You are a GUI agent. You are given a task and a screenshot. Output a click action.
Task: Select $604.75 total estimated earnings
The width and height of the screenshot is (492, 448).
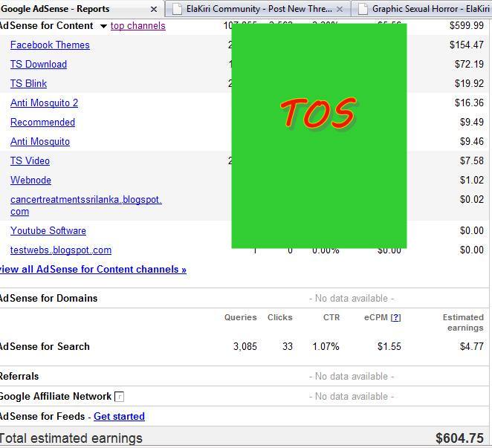coord(460,438)
